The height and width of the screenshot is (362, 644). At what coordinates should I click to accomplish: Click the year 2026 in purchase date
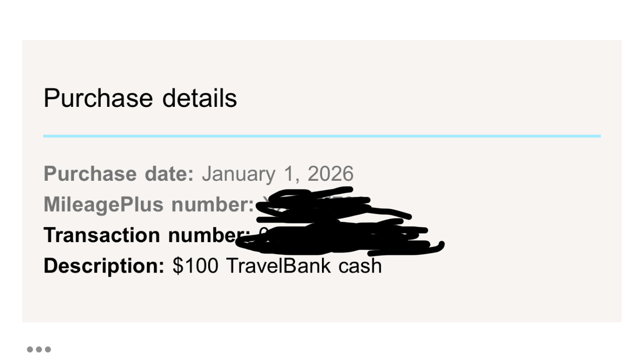coord(330,174)
